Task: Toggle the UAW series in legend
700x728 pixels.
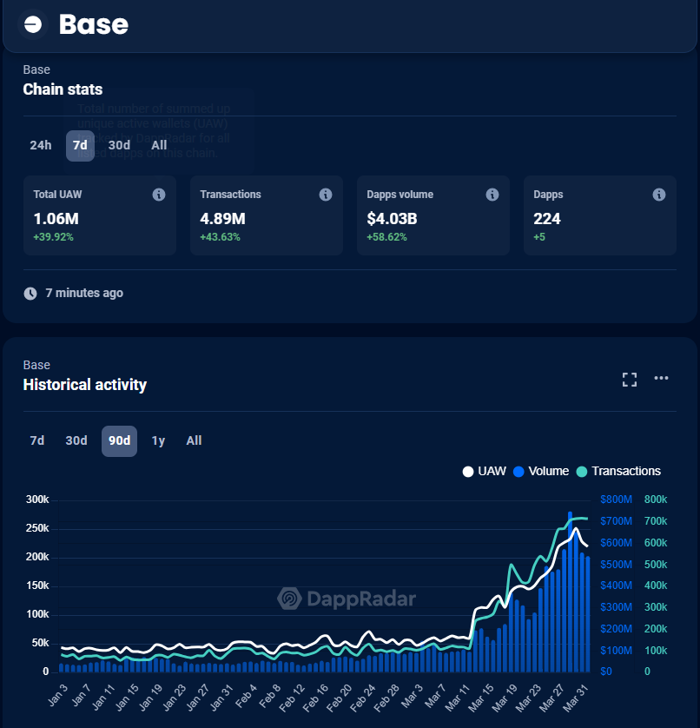Action: click(484, 471)
